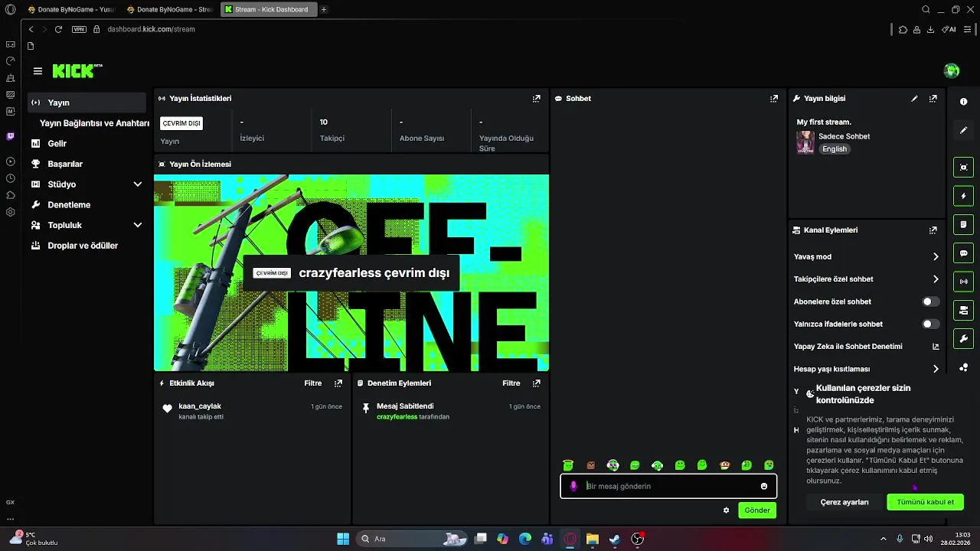This screenshot has height=551, width=980.
Task: Open the emoji picker in chat input
Action: coord(764,486)
